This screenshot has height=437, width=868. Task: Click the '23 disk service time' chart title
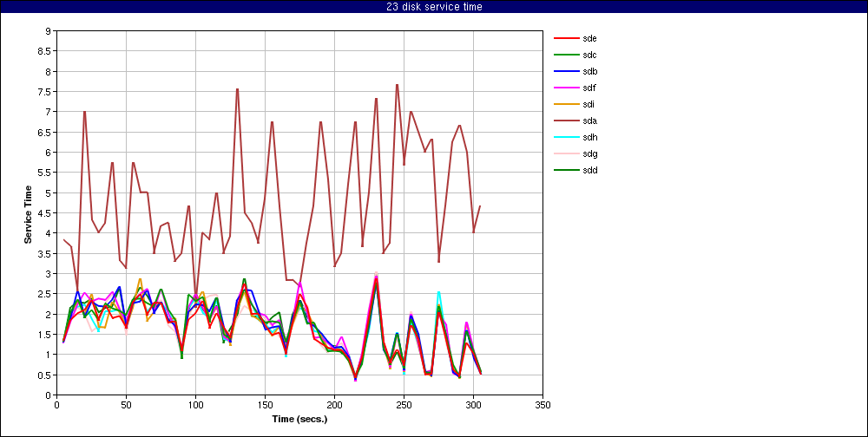[x=434, y=7]
